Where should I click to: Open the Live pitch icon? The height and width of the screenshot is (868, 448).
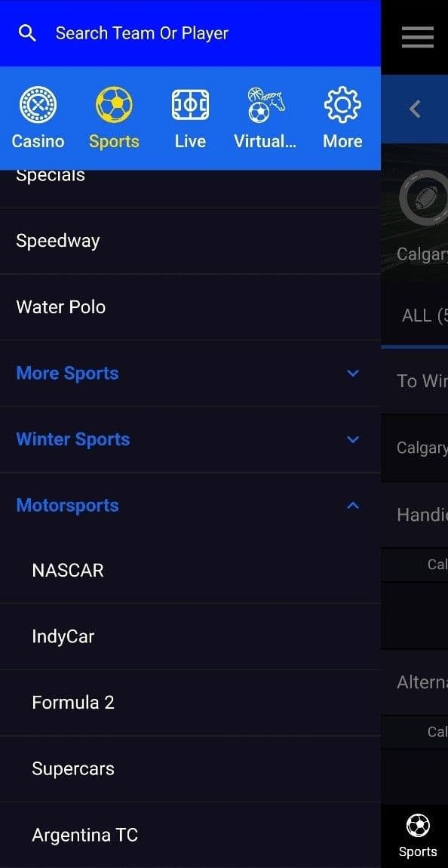point(190,105)
